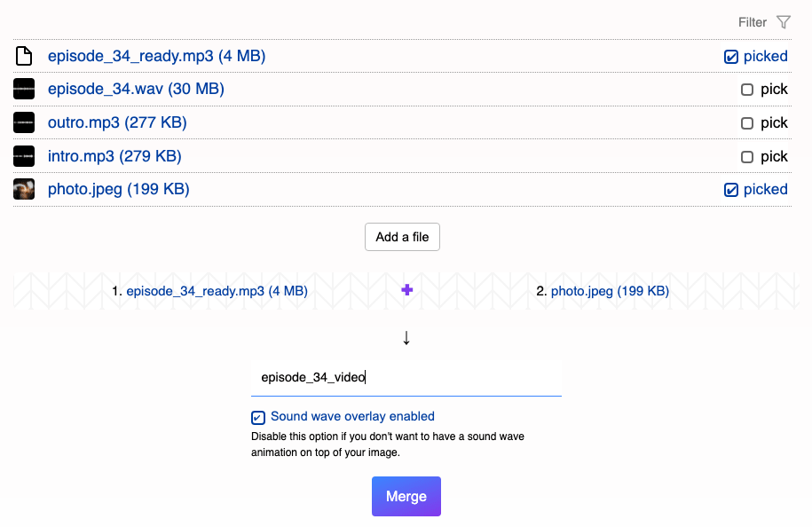812x527 pixels.
Task: Uncheck picked for episode_34_ready.mp3
Action: tap(730, 57)
